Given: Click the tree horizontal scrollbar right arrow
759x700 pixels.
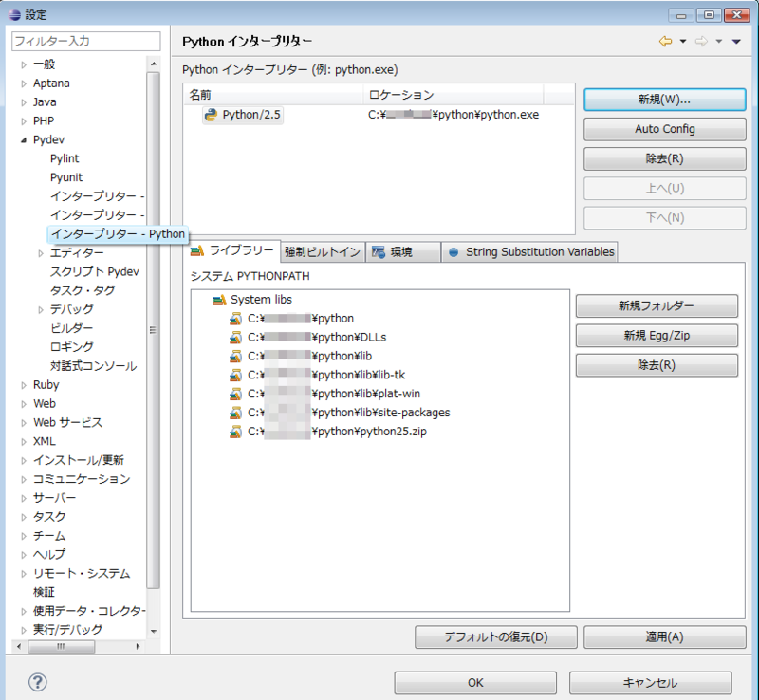Looking at the screenshot, I should (x=138, y=646).
